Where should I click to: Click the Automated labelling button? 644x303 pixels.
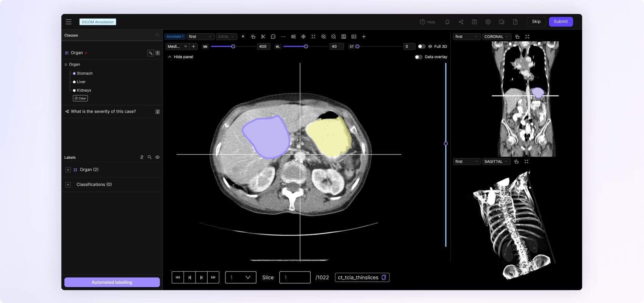112,282
